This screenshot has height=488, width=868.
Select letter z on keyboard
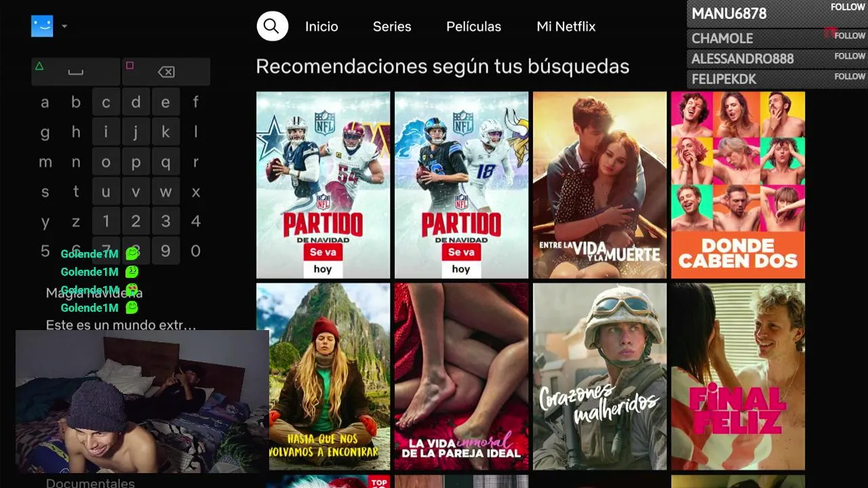click(76, 221)
